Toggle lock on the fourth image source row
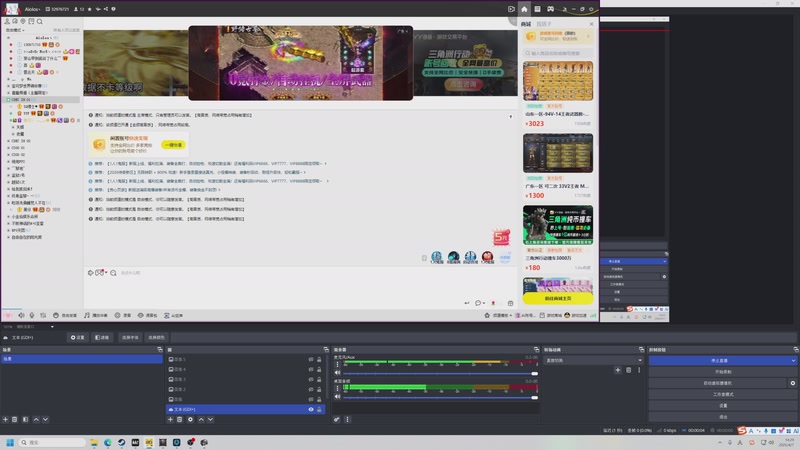Image resolution: width=800 pixels, height=450 pixels. tap(319, 389)
